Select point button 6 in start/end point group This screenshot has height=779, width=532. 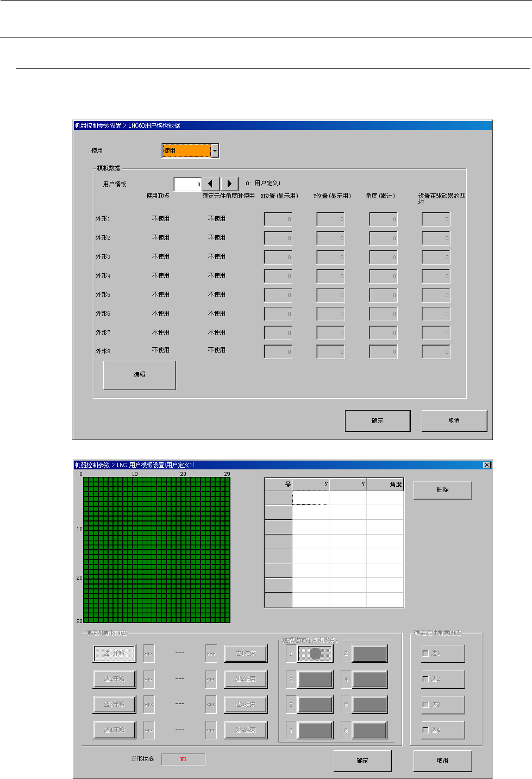[x=370, y=705]
